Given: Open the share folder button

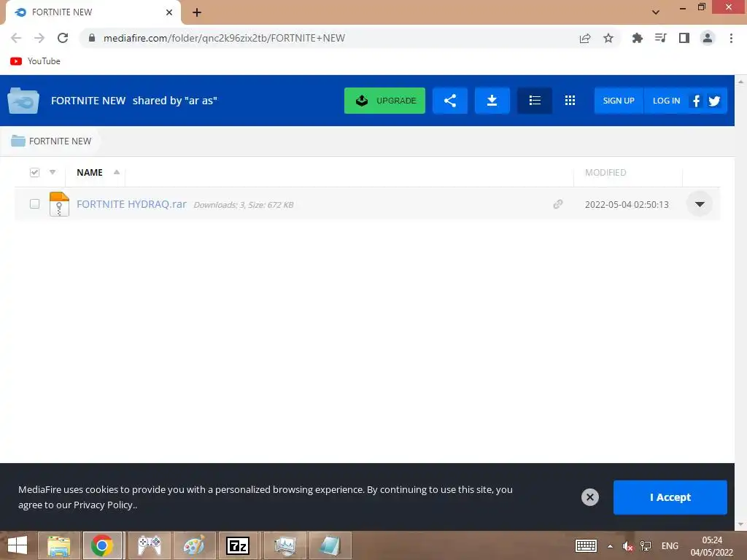Looking at the screenshot, I should (x=449, y=101).
